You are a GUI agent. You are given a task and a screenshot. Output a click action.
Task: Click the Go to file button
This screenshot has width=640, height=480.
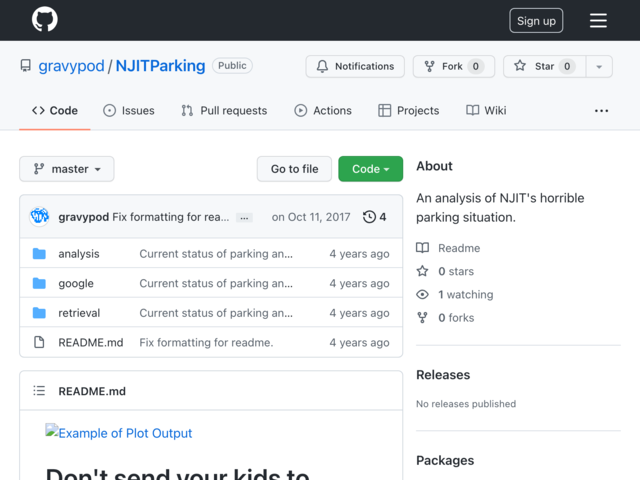coord(294,169)
